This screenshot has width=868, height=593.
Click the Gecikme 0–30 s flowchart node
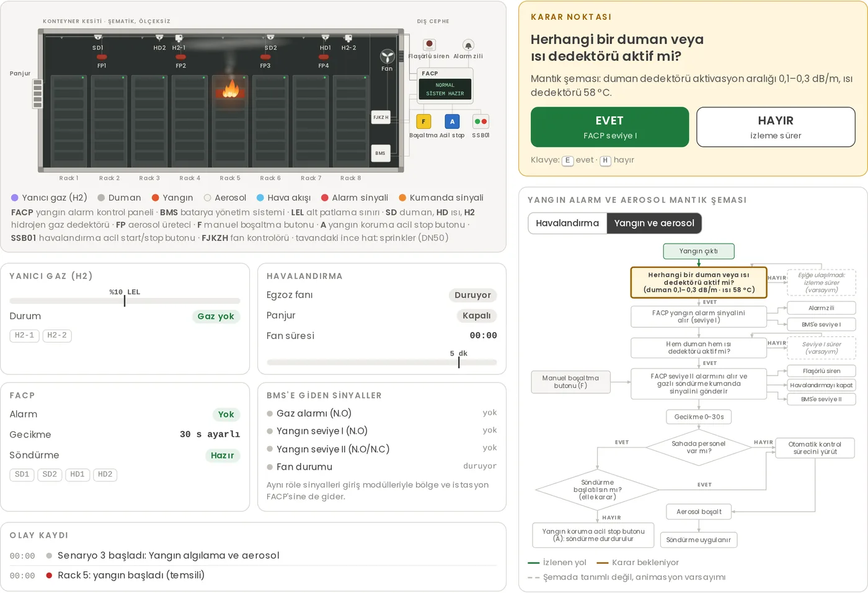tap(699, 417)
